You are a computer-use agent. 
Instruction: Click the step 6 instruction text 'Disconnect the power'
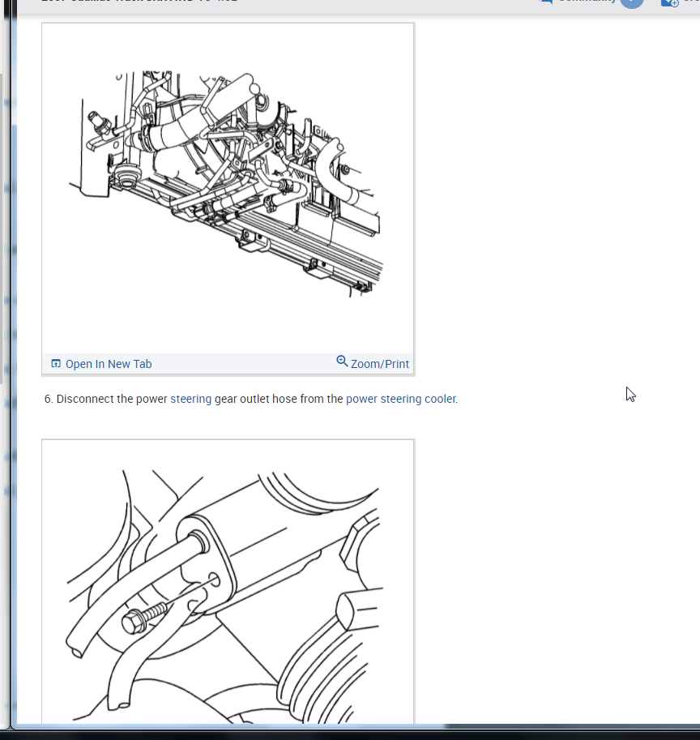click(x=112, y=399)
